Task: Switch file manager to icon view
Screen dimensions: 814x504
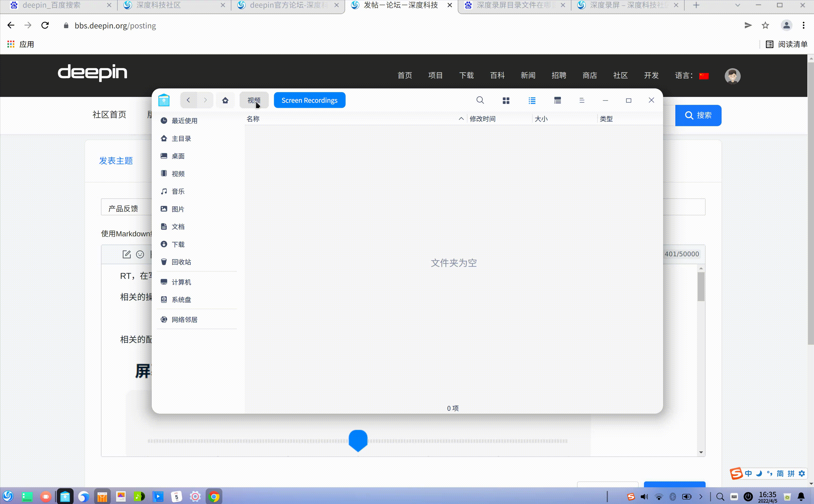Action: 506,100
